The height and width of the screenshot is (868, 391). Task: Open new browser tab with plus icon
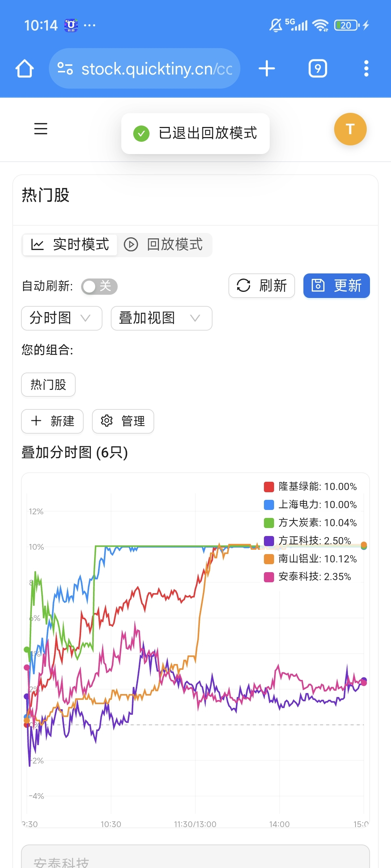[267, 69]
